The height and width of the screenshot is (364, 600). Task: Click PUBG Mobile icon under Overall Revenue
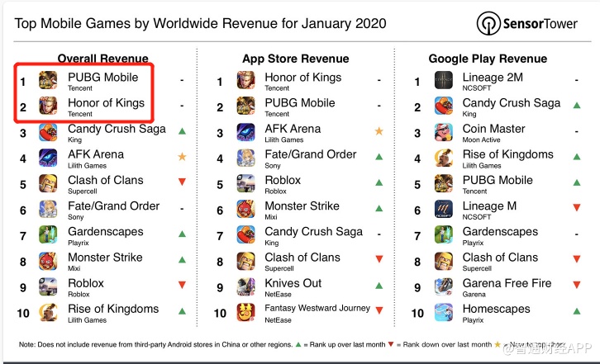click(x=49, y=81)
